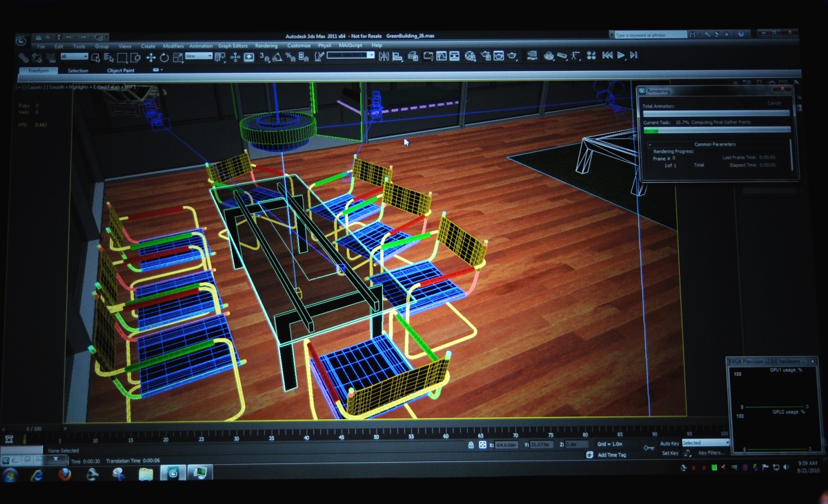Open the Render Setup dialog
Viewport: 828px width, 504px height.
coord(487,57)
